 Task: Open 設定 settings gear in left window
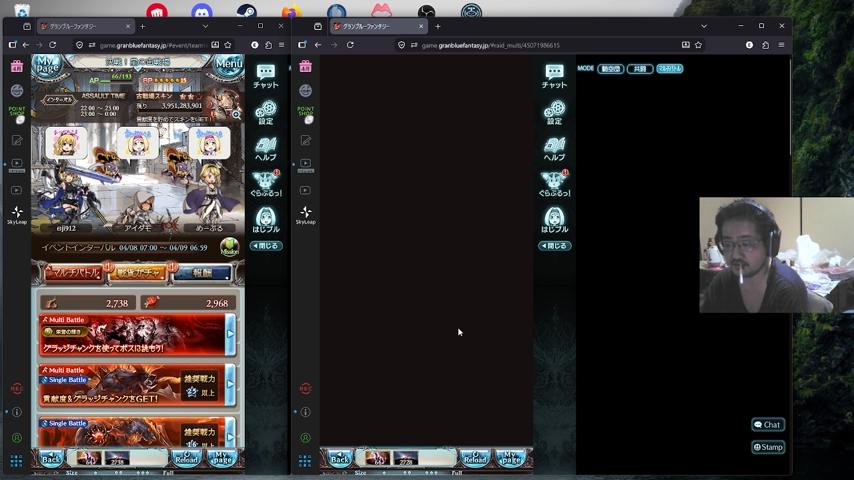click(x=266, y=112)
